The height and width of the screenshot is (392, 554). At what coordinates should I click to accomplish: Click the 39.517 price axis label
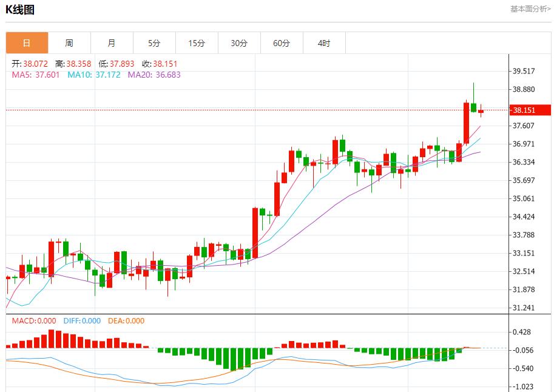click(524, 71)
